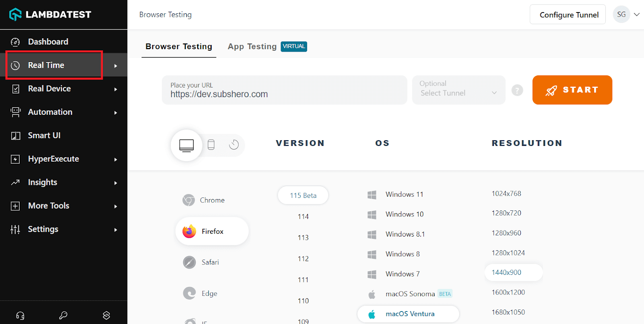Click the Insights trend arrow icon
The width and height of the screenshot is (644, 324).
pos(15,183)
